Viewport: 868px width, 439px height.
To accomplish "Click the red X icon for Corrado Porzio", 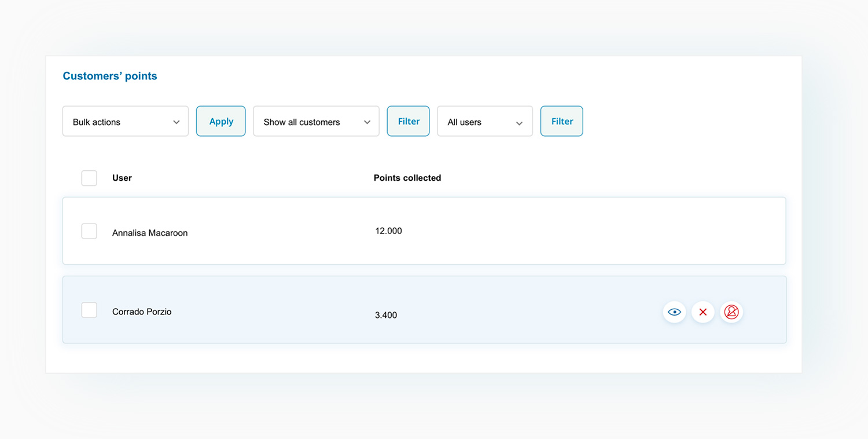I will pos(703,312).
